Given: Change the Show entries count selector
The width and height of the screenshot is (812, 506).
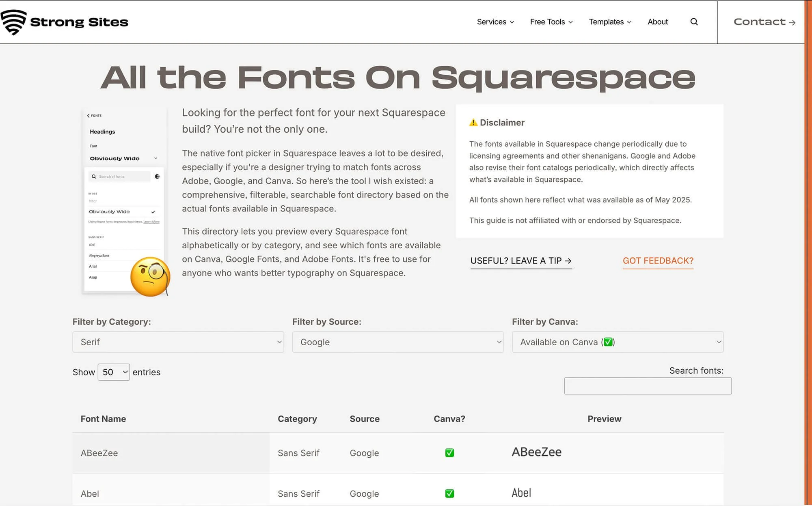Looking at the screenshot, I should (x=114, y=372).
